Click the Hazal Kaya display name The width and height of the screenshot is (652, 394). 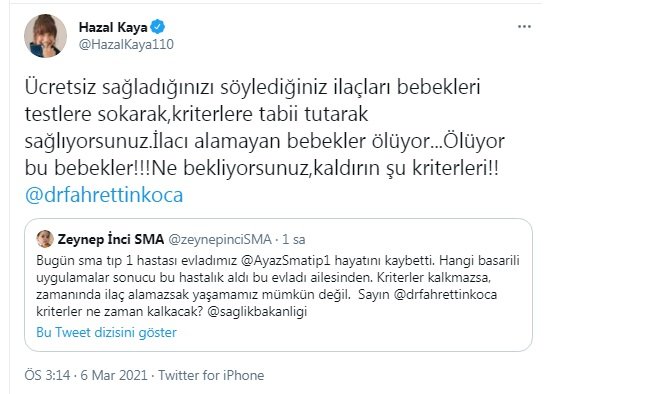point(113,27)
